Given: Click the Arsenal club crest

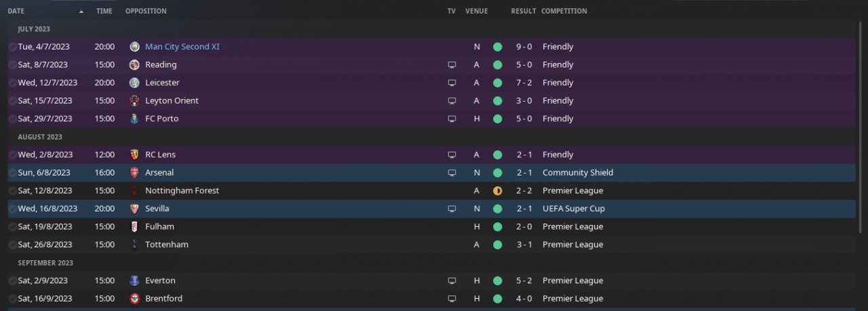Looking at the screenshot, I should (134, 173).
